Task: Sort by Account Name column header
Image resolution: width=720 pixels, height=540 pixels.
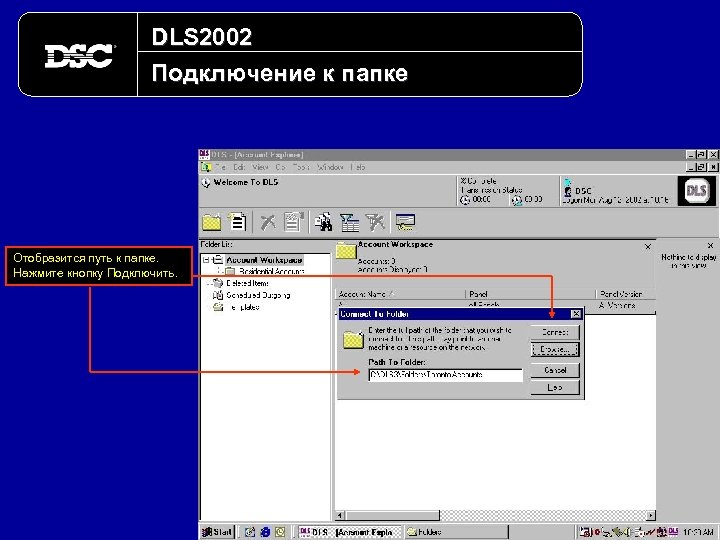Action: tap(400, 294)
